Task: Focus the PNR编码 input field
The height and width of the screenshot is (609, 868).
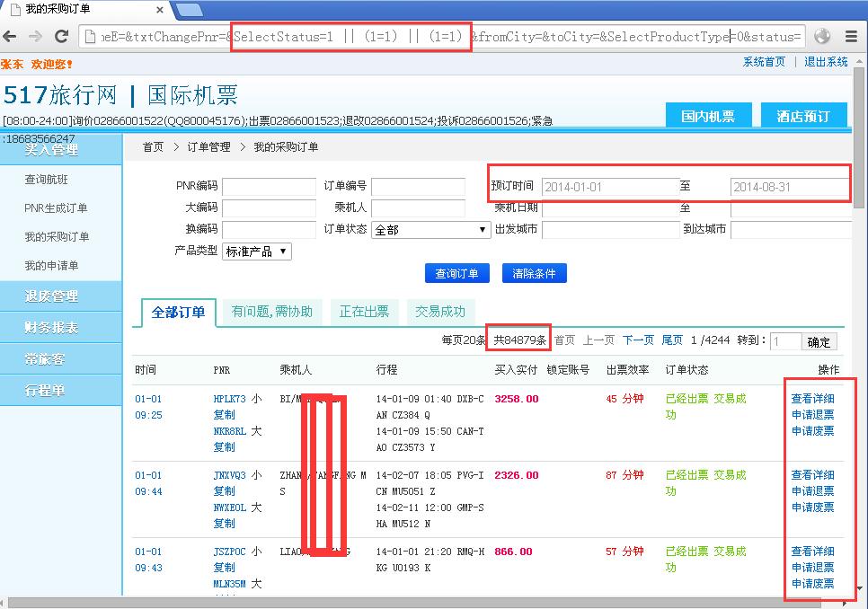Action: [269, 187]
